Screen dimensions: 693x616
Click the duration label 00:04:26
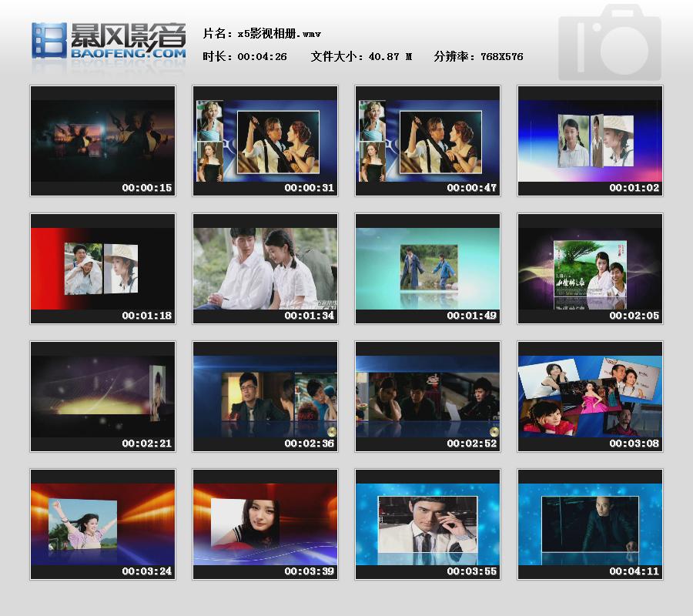(x=262, y=56)
